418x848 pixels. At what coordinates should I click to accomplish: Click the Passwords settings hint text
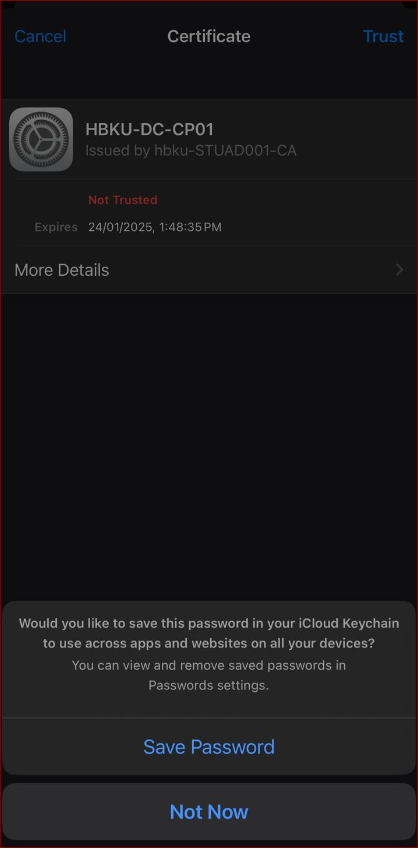(x=209, y=686)
